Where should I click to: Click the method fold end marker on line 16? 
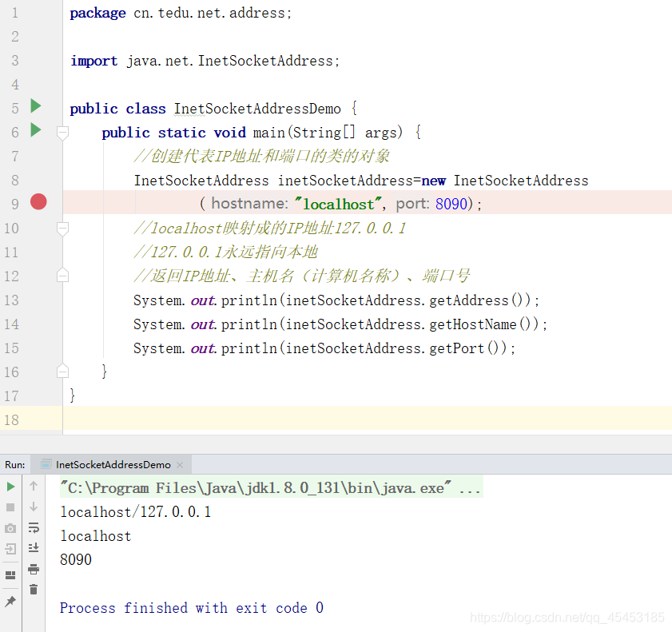tap(62, 371)
